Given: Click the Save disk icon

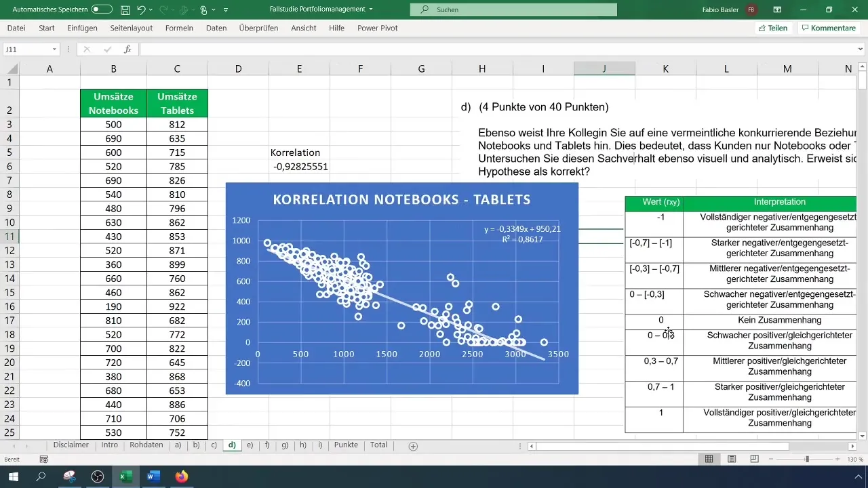Looking at the screenshot, I should [x=125, y=10].
